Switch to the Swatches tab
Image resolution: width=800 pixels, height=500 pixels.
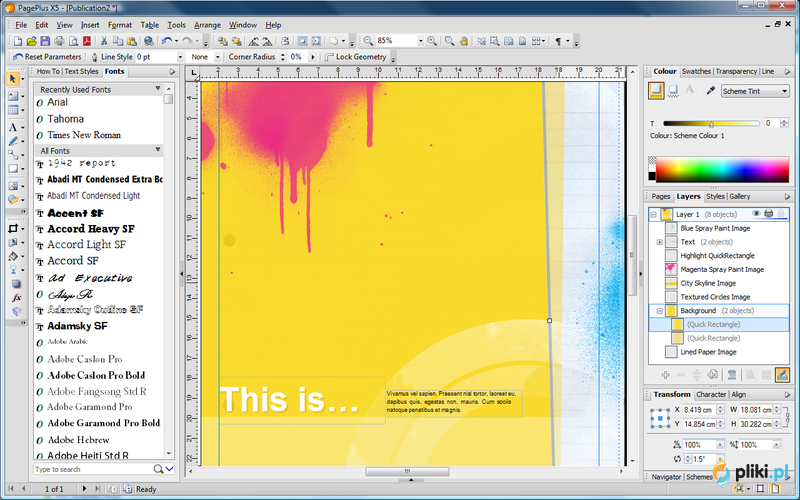696,71
